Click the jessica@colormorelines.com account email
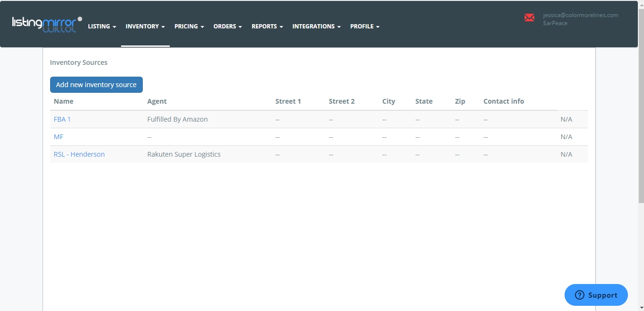Viewport: 644px width, 311px height. coord(581,15)
